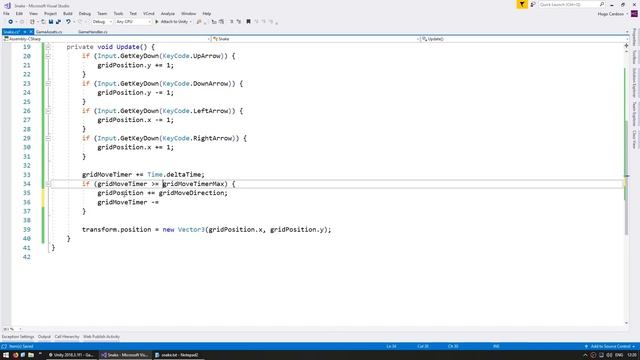This screenshot has height=360, width=640.
Task: Collapse the Update() method at line 19
Action: coord(48,47)
